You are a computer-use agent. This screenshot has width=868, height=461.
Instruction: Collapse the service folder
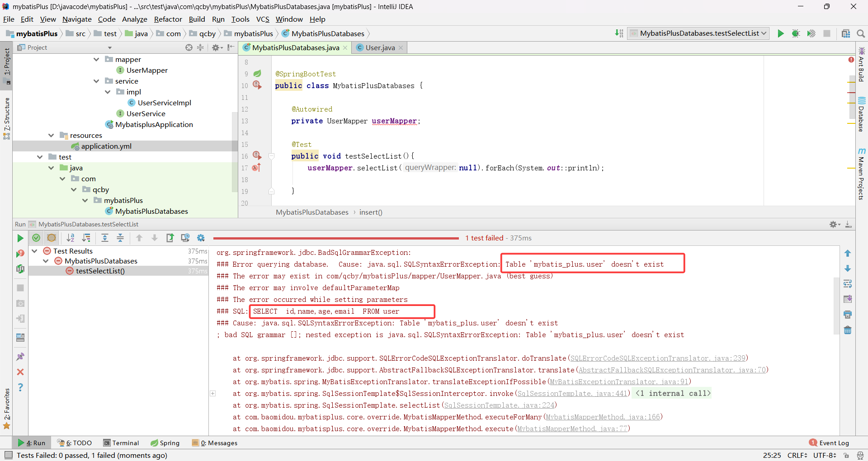(x=96, y=81)
